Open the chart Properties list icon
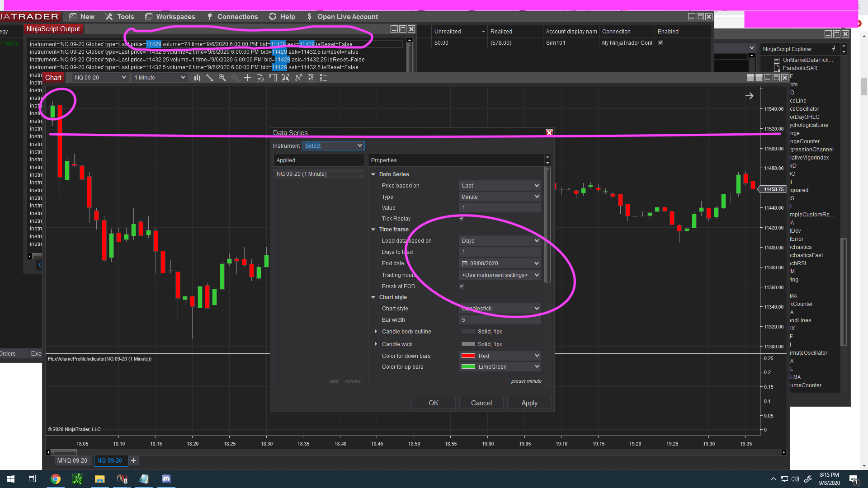 coord(324,78)
